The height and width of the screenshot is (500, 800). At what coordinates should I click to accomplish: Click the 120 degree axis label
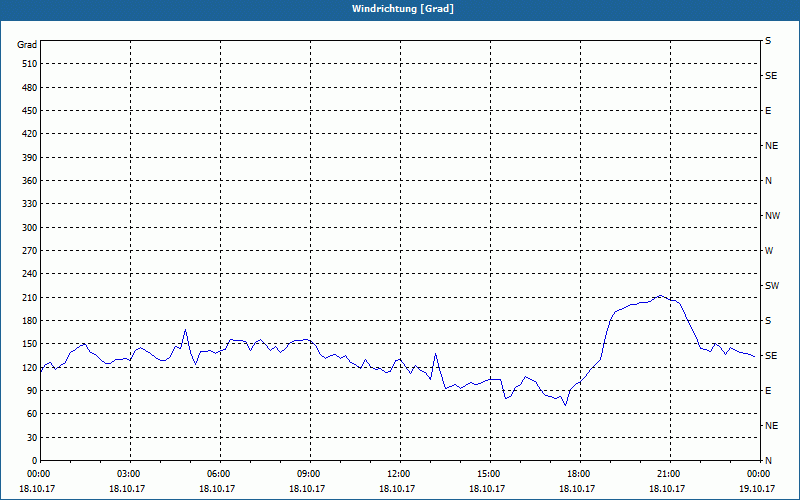pos(29,367)
